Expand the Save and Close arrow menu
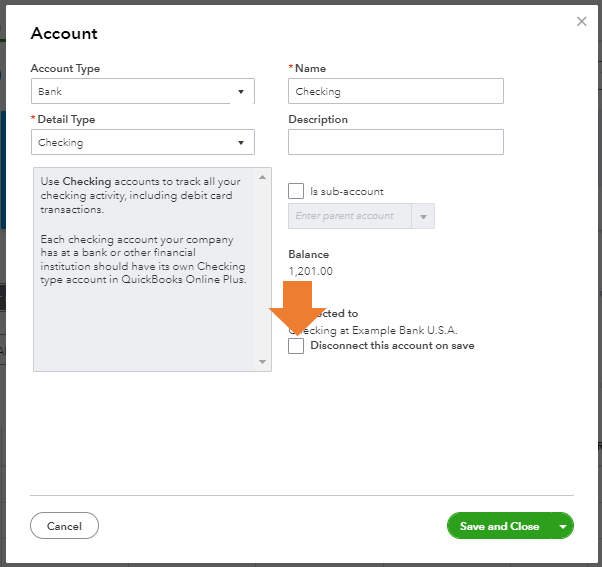Image resolution: width=602 pixels, height=567 pixels. click(x=564, y=526)
